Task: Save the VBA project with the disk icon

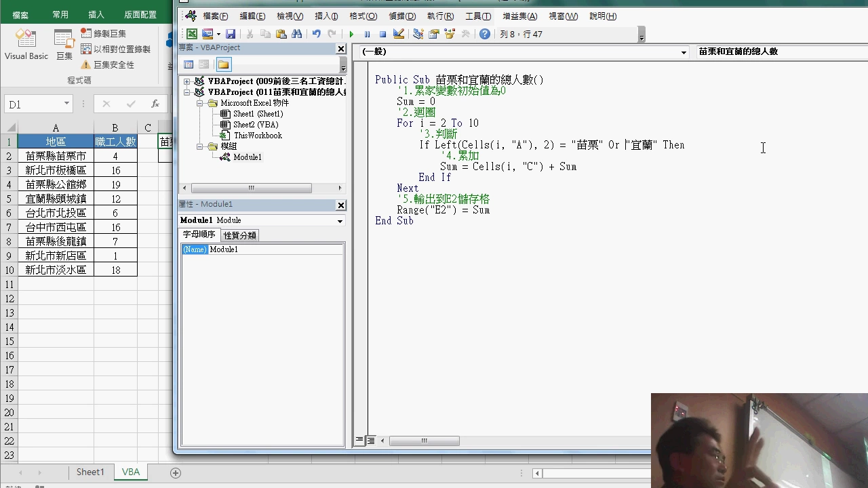Action: 231,34
